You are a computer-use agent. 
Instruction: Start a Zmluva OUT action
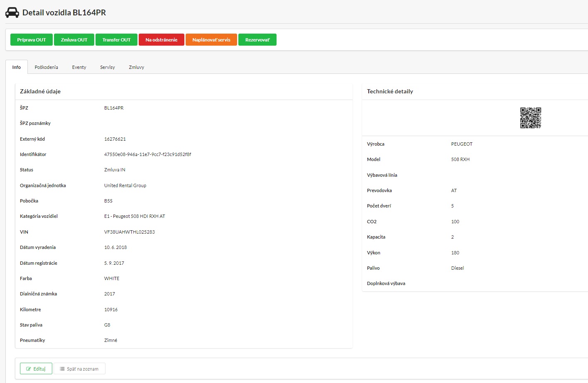[x=74, y=40]
